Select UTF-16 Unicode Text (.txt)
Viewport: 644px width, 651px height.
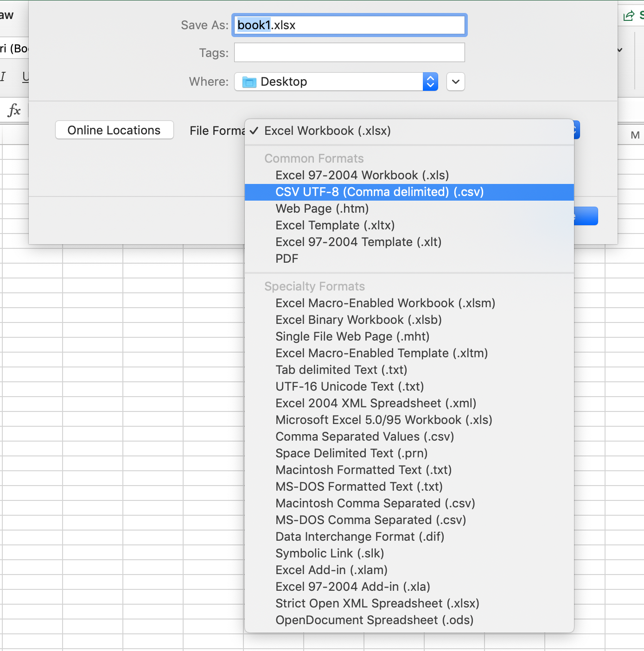click(409, 386)
